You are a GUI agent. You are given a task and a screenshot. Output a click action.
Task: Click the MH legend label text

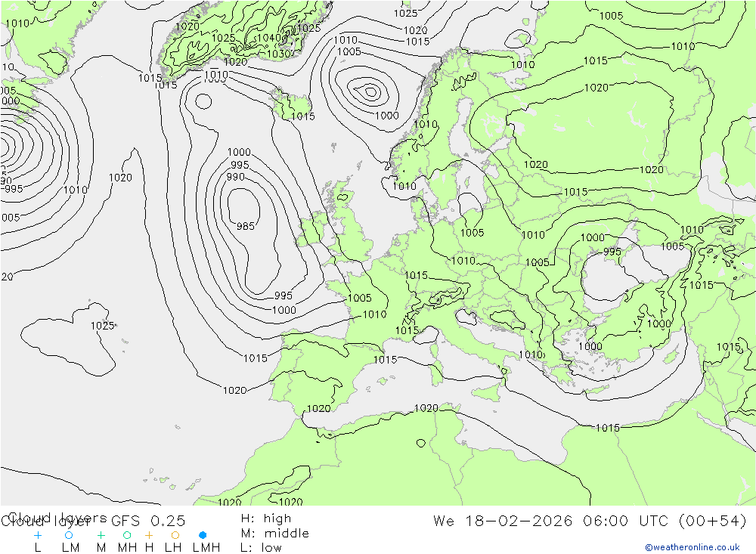pos(127,548)
